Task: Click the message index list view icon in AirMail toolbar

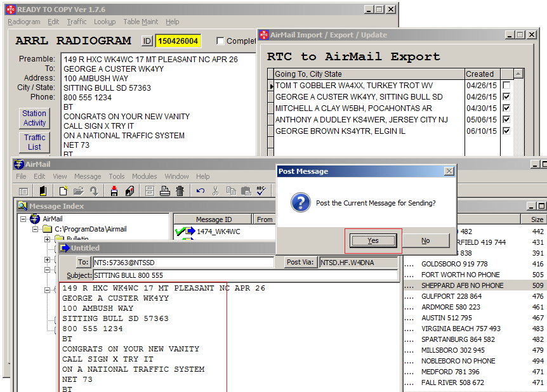Action: [23, 191]
